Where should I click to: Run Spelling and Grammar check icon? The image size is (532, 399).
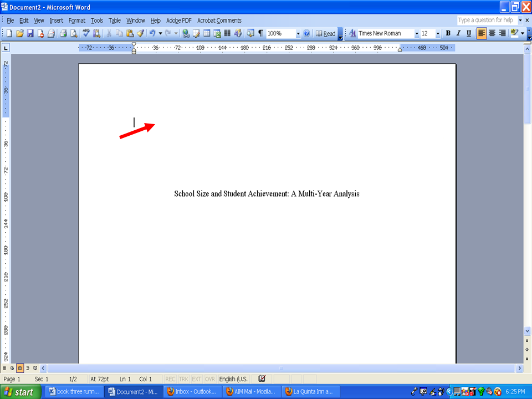pos(86,33)
